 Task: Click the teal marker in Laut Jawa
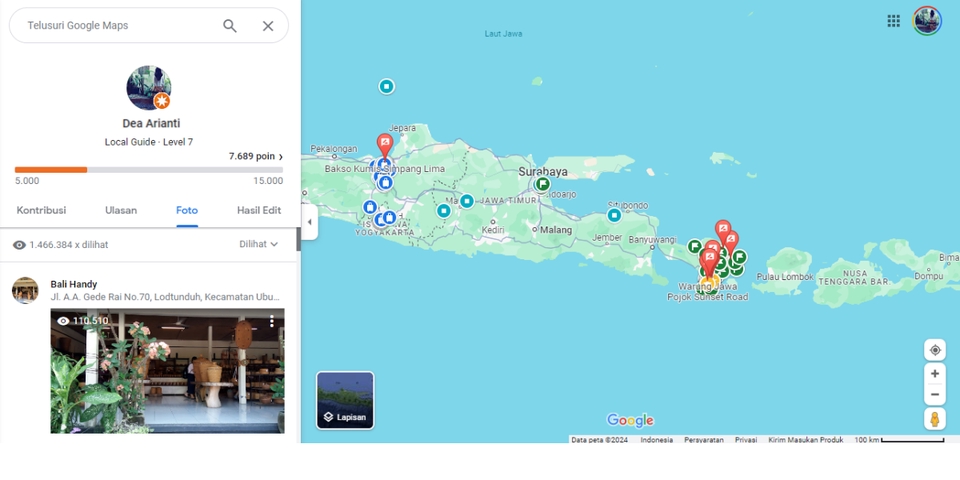click(386, 86)
